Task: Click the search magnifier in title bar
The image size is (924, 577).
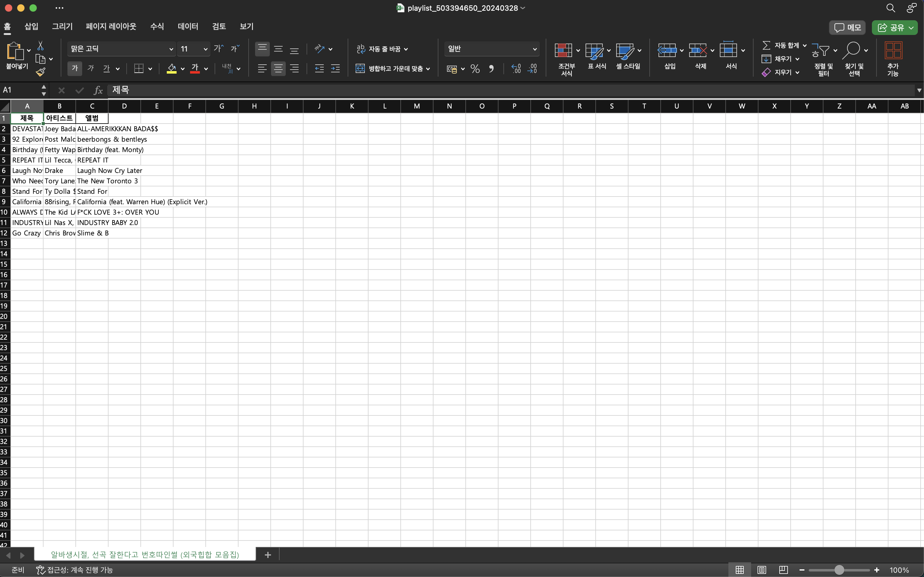Action: [890, 8]
